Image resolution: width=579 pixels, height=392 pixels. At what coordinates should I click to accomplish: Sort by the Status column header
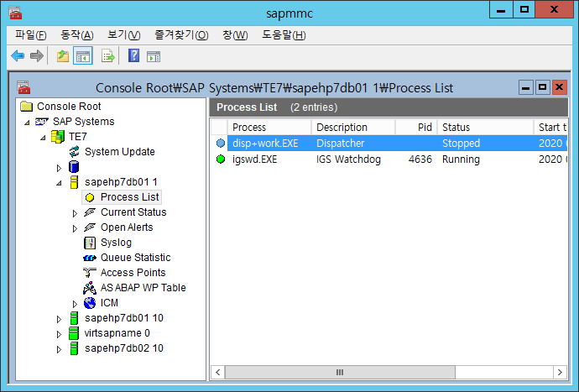[486, 127]
